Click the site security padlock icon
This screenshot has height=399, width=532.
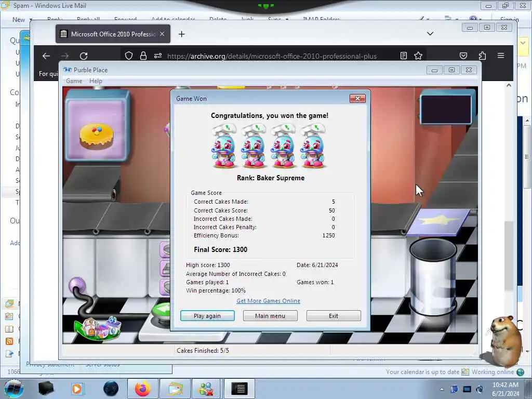(143, 56)
